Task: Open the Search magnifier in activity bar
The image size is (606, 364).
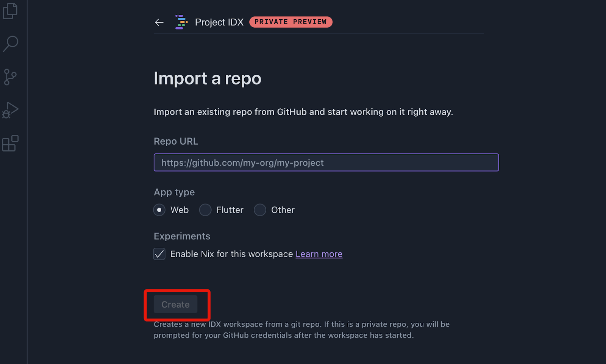Action: coord(10,44)
